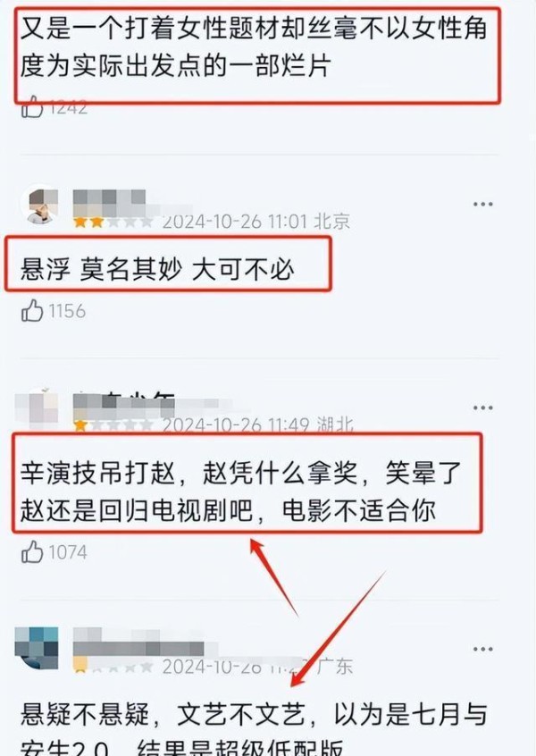Open the comment '悬浮 莫名其妙 大可不必'

pos(157,269)
